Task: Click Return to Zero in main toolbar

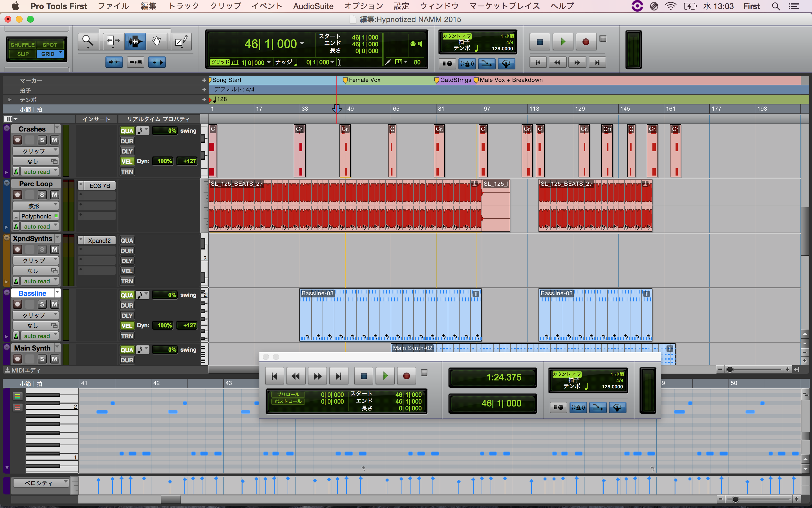Action: [x=538, y=62]
